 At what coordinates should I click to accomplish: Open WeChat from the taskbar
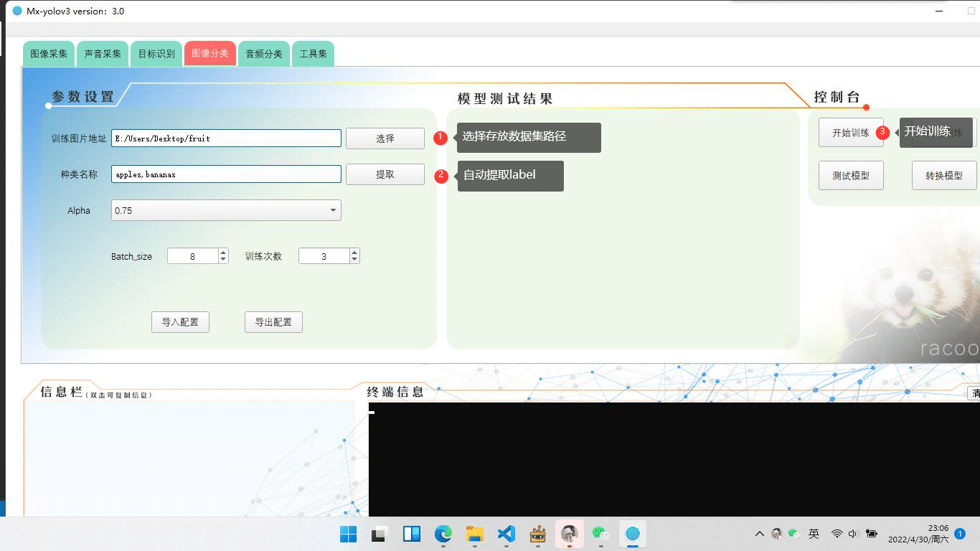pos(600,534)
